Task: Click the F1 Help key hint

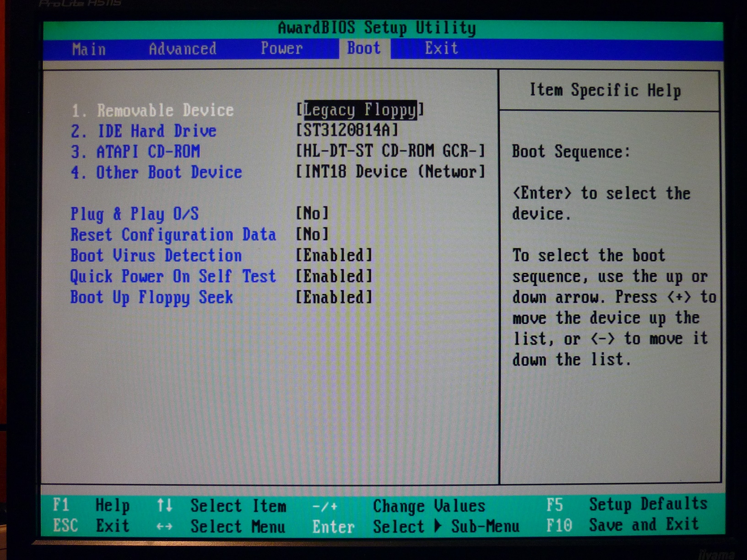Action: click(91, 506)
